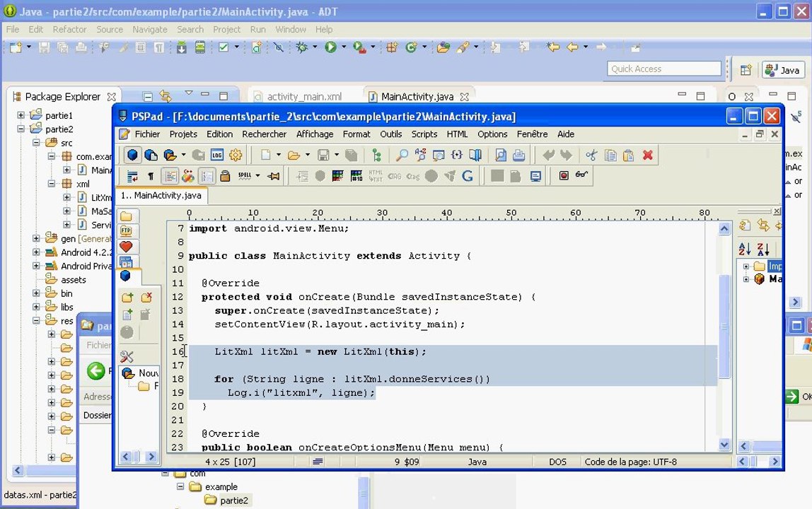The width and height of the screenshot is (812, 509).
Task: Toggle the pin window icon in PSPad
Action: [274, 176]
